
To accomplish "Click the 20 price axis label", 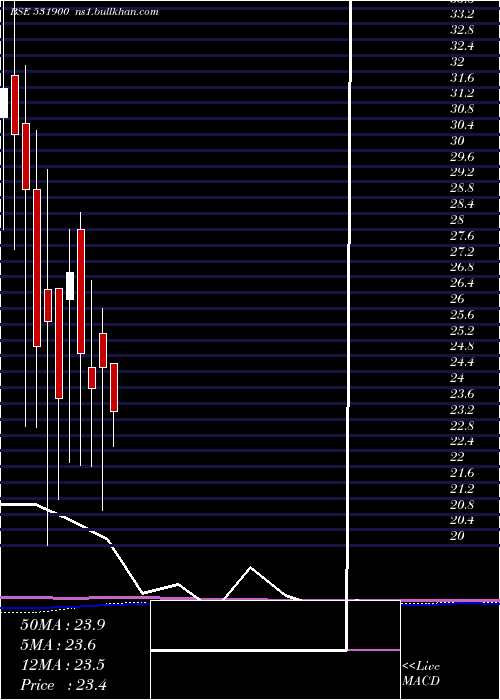I will [457, 536].
